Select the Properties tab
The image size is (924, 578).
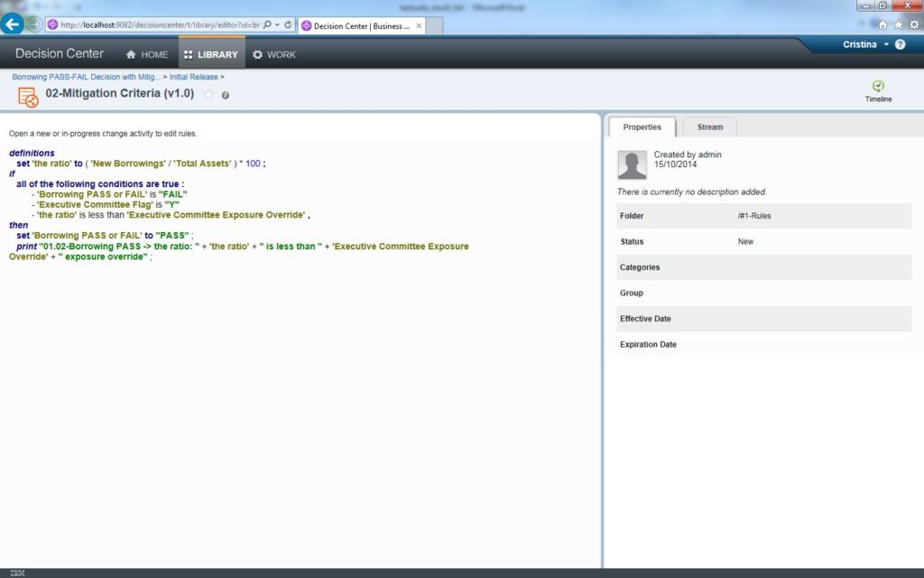642,127
